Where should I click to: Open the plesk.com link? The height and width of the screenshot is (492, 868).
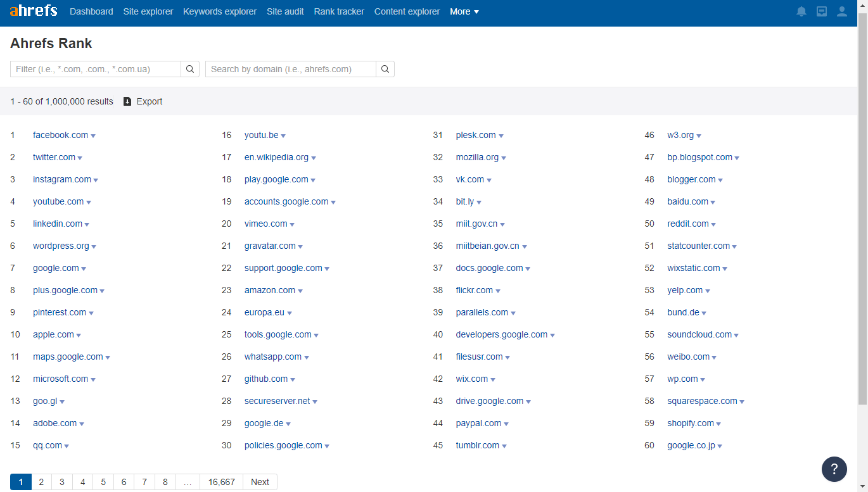(x=476, y=135)
